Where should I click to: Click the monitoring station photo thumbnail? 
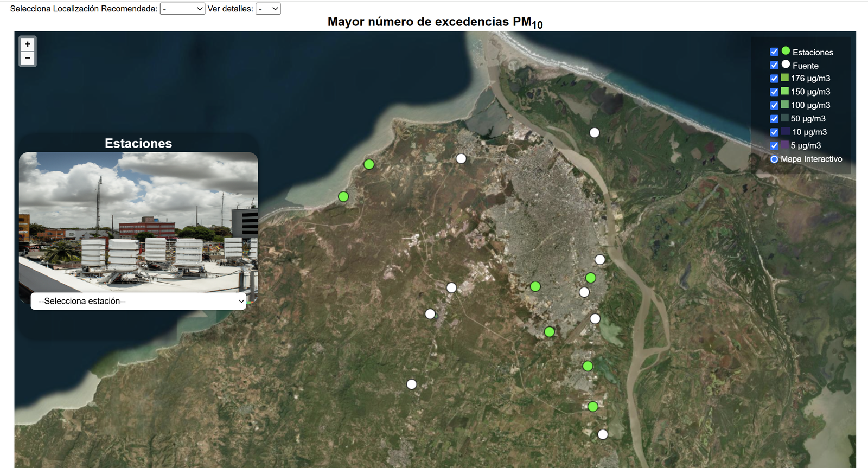coord(138,222)
